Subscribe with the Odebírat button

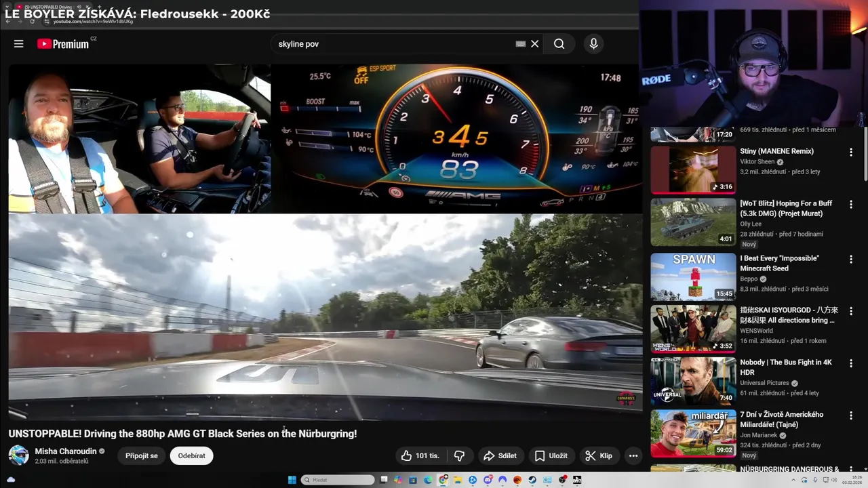click(191, 455)
